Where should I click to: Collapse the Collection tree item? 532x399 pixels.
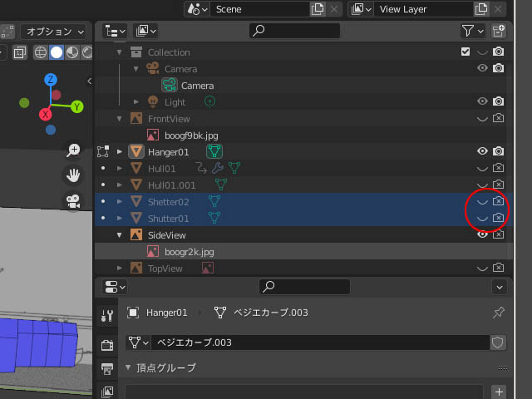120,52
